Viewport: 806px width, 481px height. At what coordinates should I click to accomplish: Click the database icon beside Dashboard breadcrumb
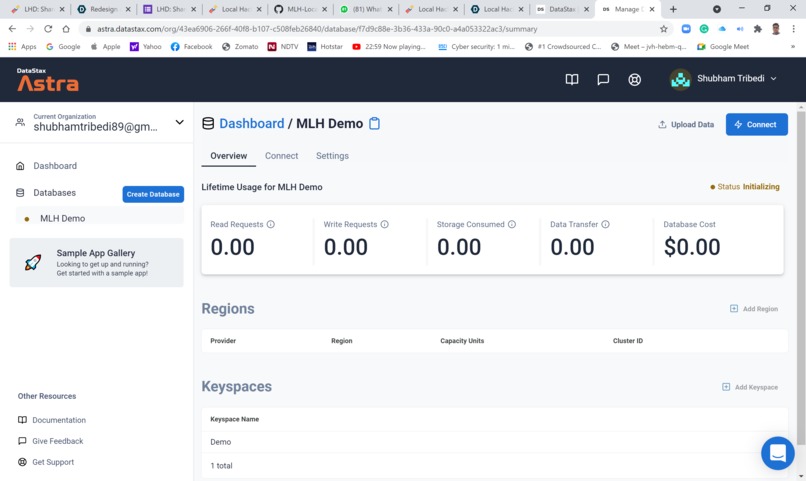pos(208,123)
